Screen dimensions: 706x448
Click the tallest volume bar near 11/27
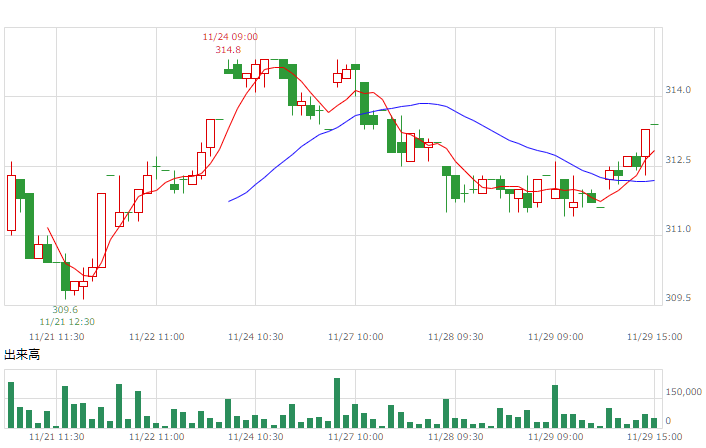pyautogui.click(x=337, y=403)
